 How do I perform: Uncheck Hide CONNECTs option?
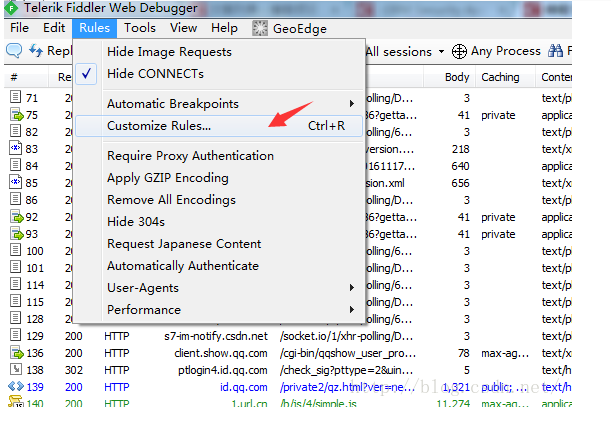(x=219, y=74)
